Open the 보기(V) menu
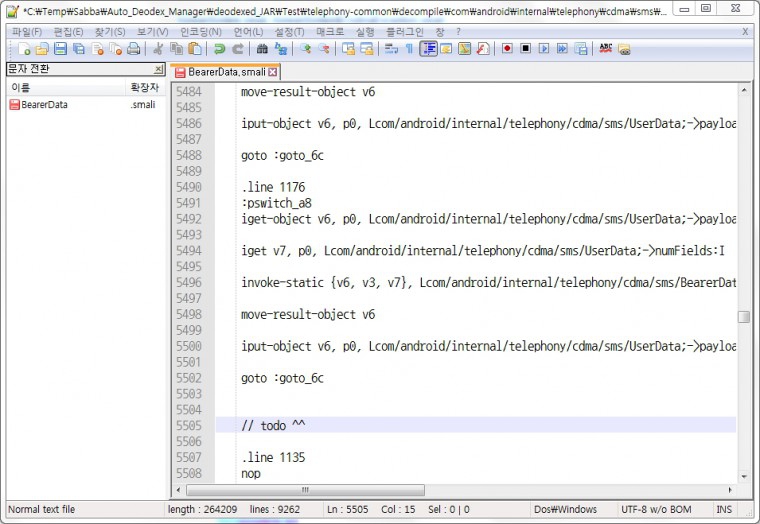760x524 pixels. pos(153,32)
